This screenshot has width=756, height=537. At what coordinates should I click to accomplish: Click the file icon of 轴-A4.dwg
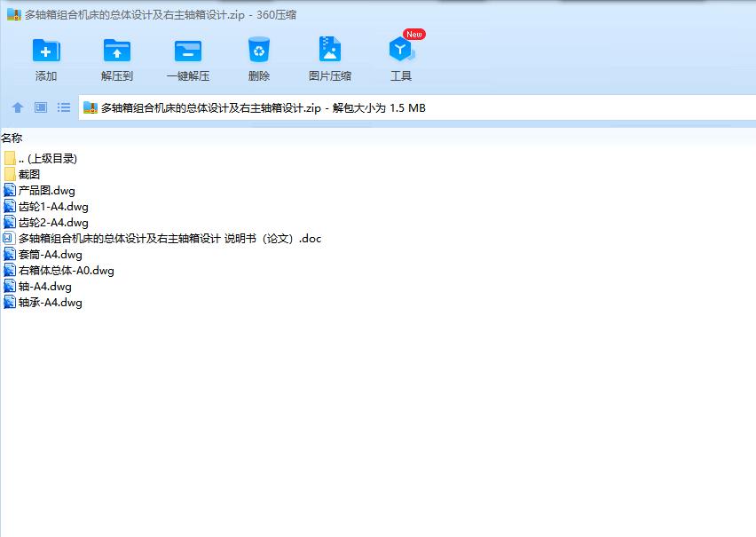pos(10,286)
